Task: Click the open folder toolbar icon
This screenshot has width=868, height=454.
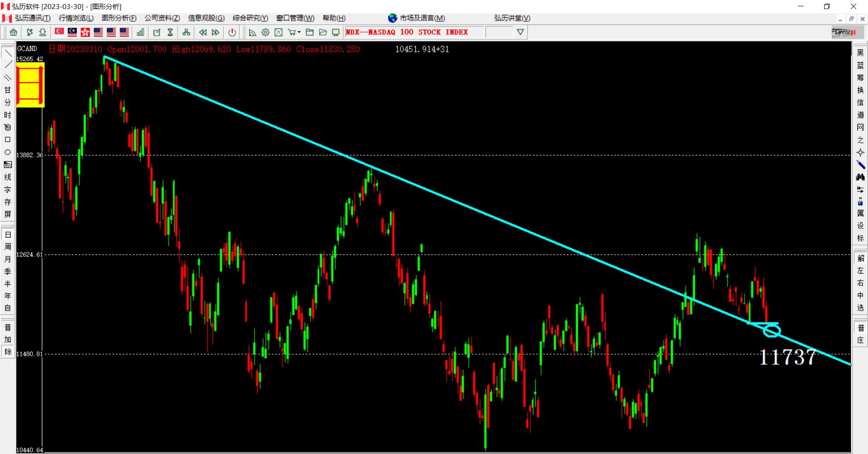Action: tap(323, 32)
